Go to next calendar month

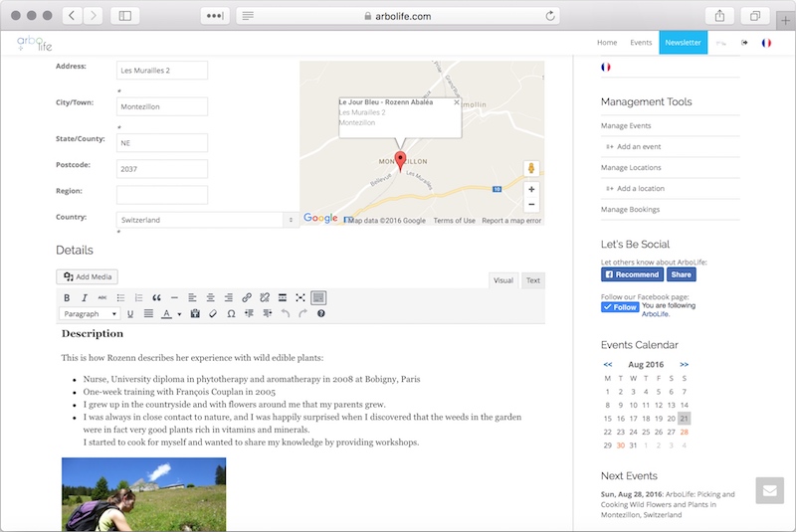(x=684, y=365)
